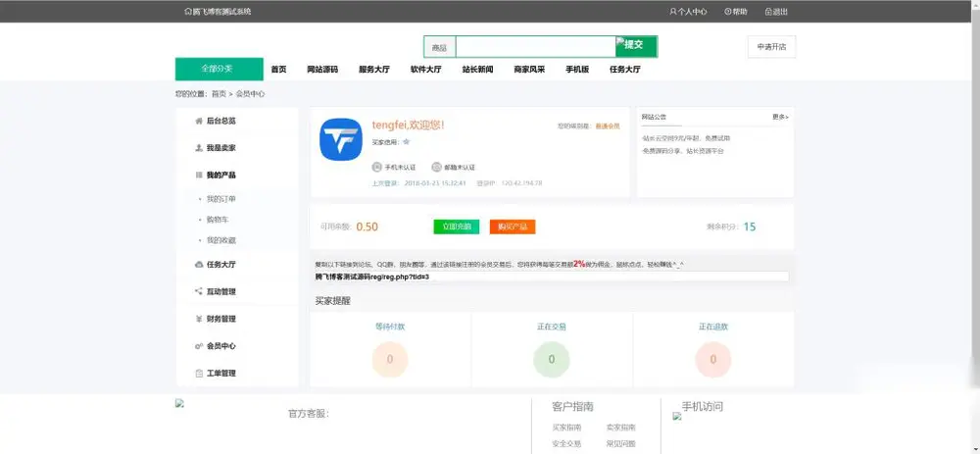Click balance value 0.50
The image size is (980, 454).
pyautogui.click(x=367, y=227)
